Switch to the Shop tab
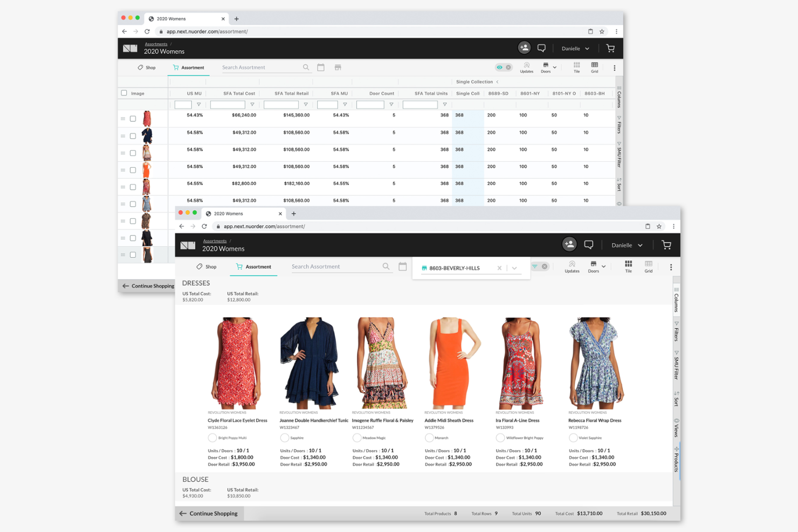This screenshot has height=532, width=798. [207, 266]
